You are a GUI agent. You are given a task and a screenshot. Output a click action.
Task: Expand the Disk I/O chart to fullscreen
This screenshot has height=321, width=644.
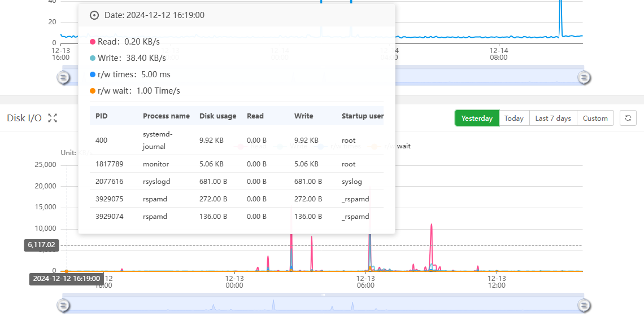[53, 118]
